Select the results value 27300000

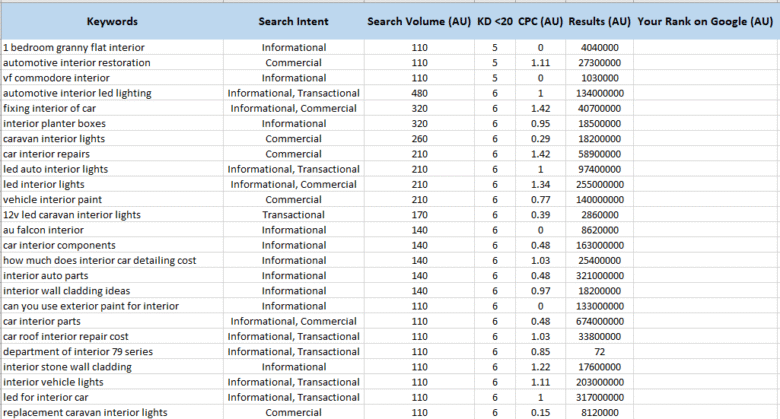pos(599,63)
